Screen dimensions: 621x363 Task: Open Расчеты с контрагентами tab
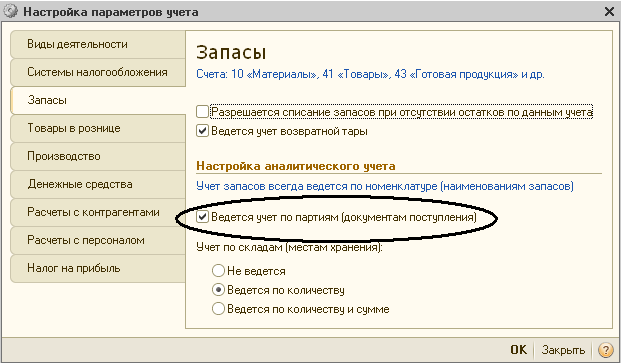point(98,213)
